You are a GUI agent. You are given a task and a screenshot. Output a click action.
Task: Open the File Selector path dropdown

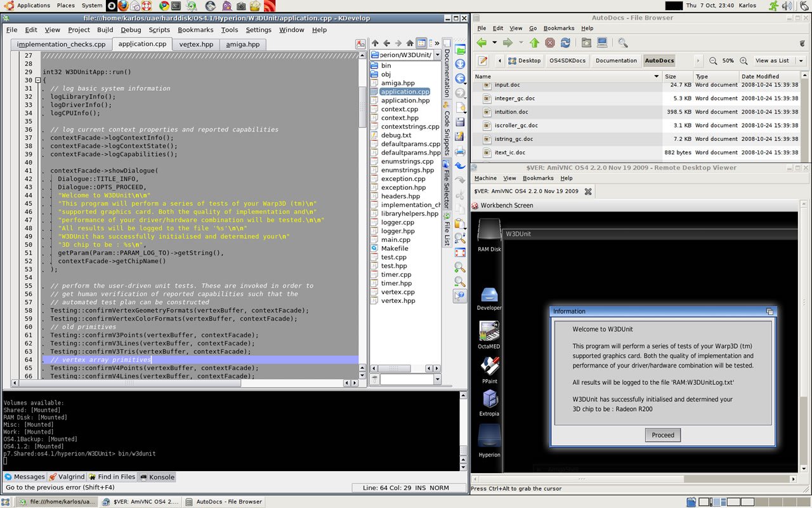pos(437,55)
